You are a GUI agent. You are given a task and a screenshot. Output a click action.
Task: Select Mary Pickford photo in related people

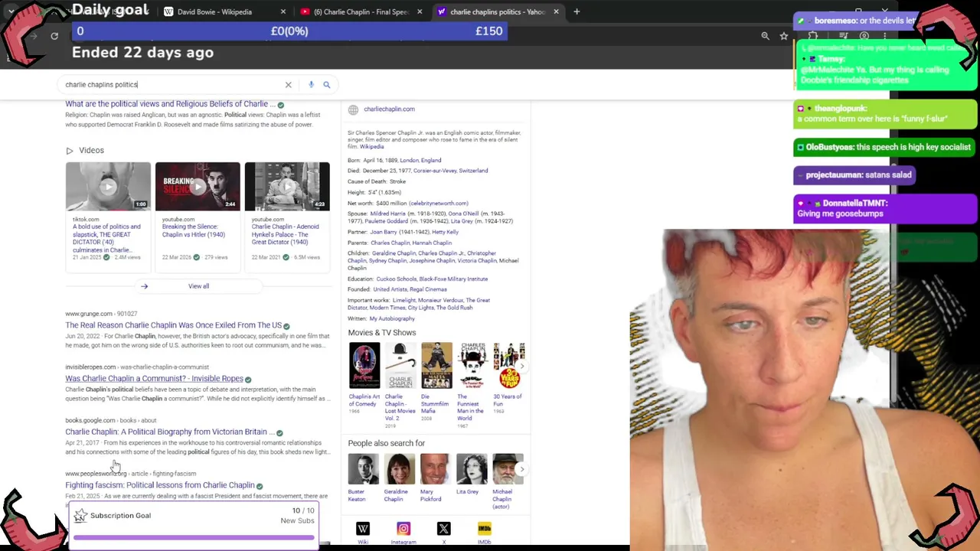pyautogui.click(x=435, y=469)
